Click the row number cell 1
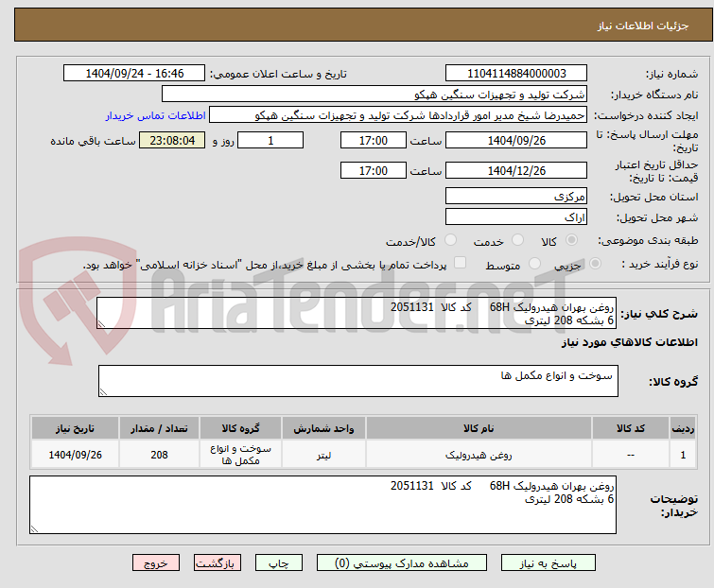 point(683,455)
